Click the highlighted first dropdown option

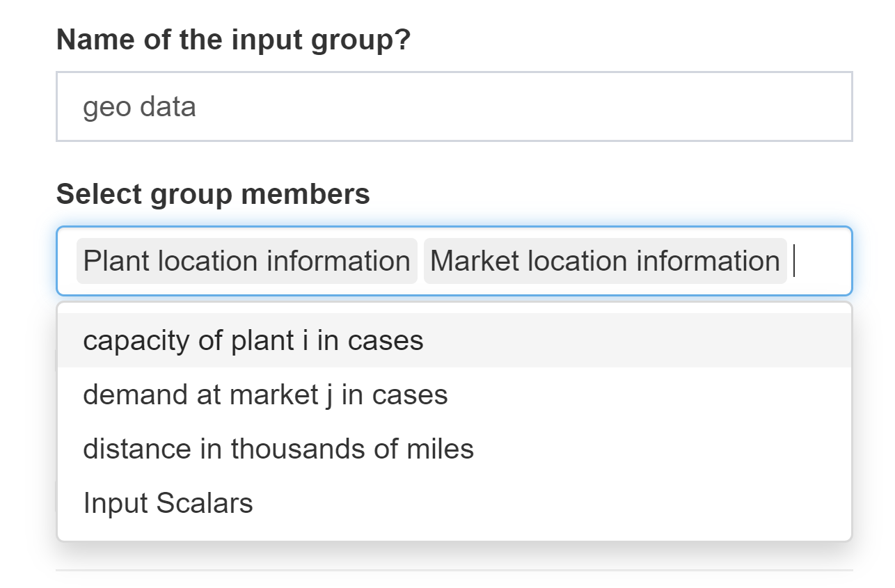pos(253,340)
